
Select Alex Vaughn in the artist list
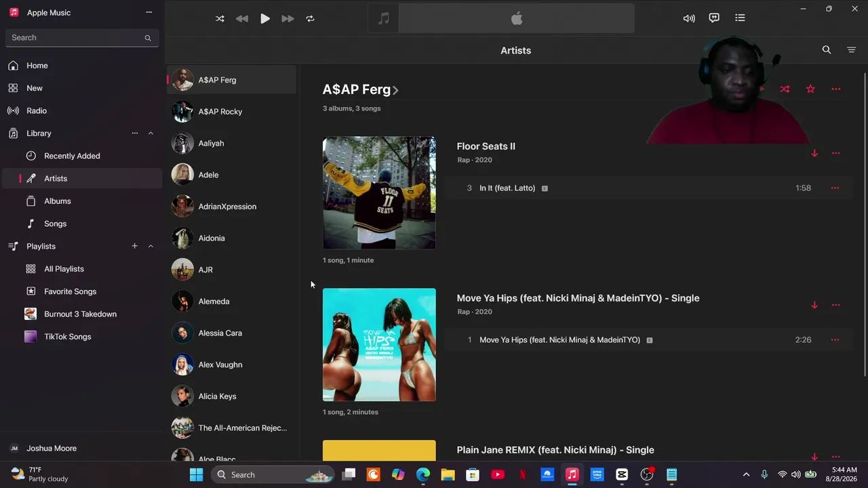pos(231,365)
